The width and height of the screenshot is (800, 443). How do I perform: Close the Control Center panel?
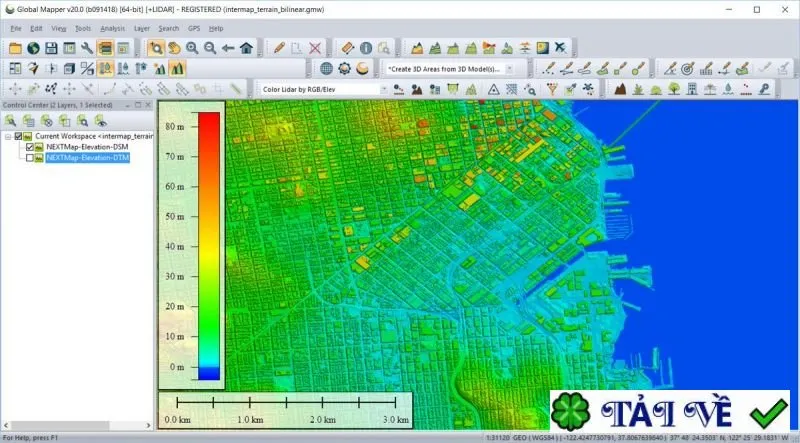pos(148,105)
